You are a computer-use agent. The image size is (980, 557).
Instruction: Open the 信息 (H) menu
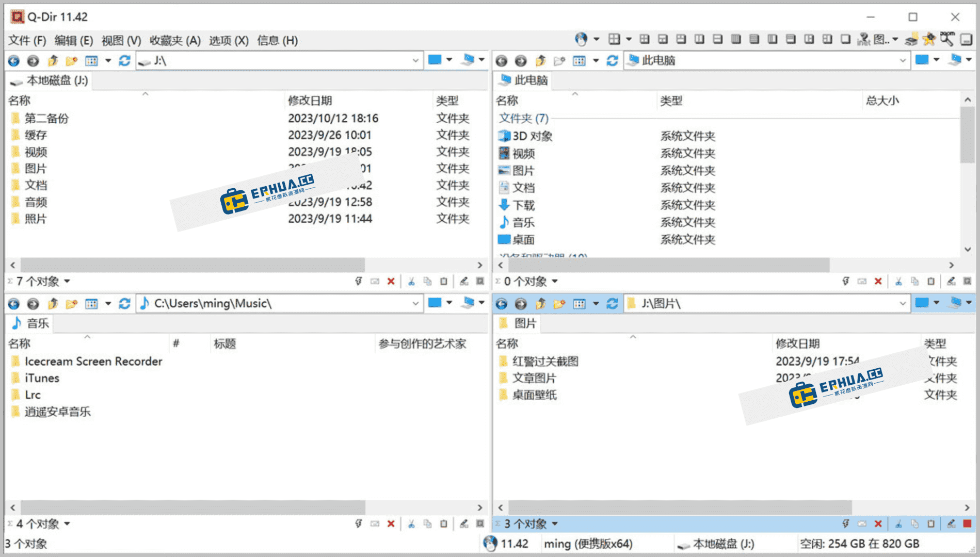click(x=277, y=40)
